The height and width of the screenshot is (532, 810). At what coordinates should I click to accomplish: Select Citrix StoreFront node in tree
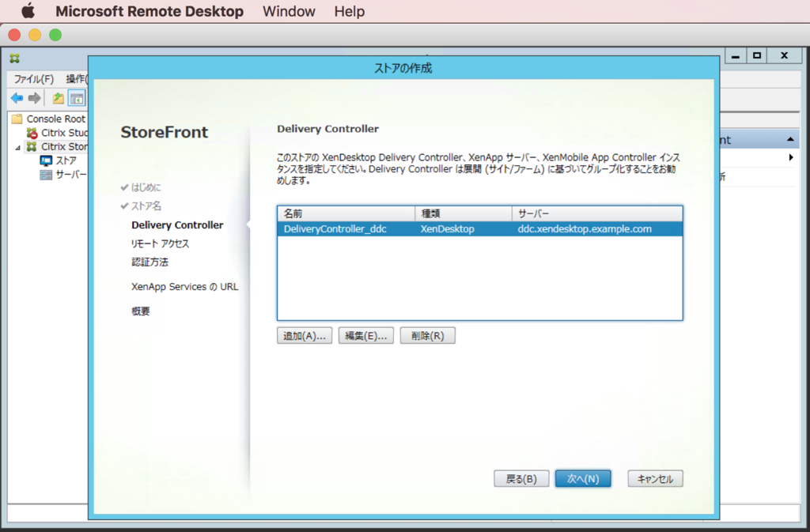click(x=65, y=146)
